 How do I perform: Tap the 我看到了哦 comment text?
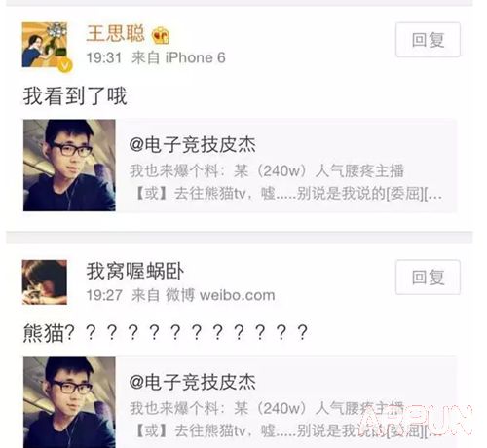[x=75, y=96]
